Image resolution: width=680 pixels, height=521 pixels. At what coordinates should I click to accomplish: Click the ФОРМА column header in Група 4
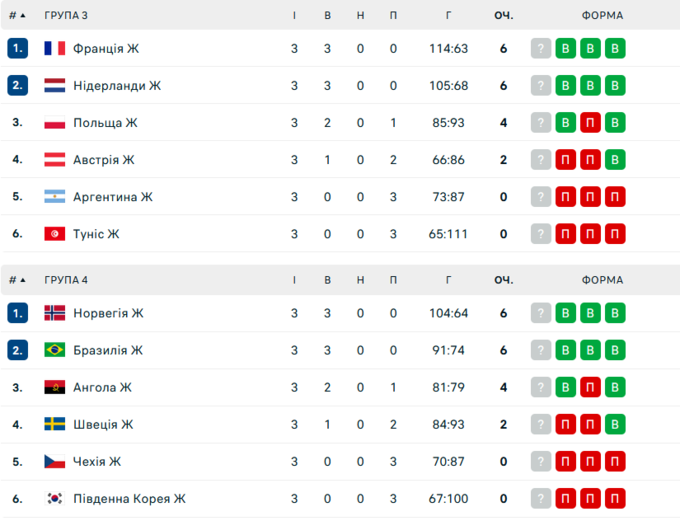[602, 280]
